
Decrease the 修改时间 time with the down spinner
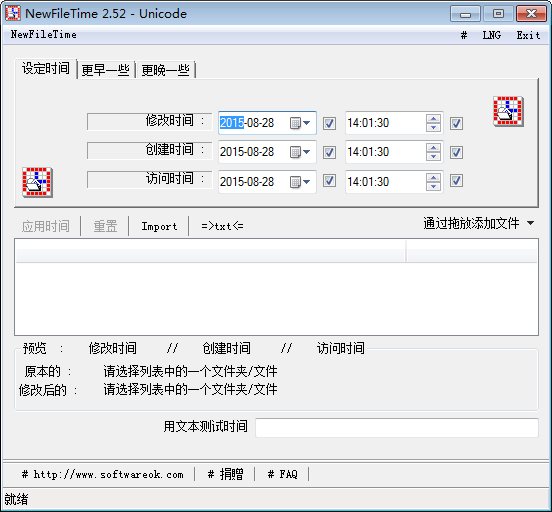pyautogui.click(x=433, y=127)
